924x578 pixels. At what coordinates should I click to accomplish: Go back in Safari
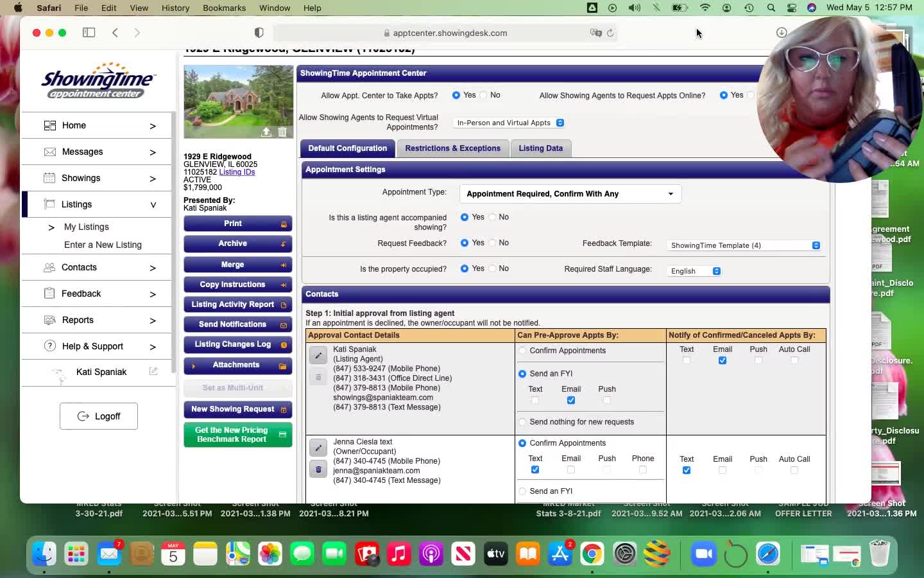[x=115, y=33]
